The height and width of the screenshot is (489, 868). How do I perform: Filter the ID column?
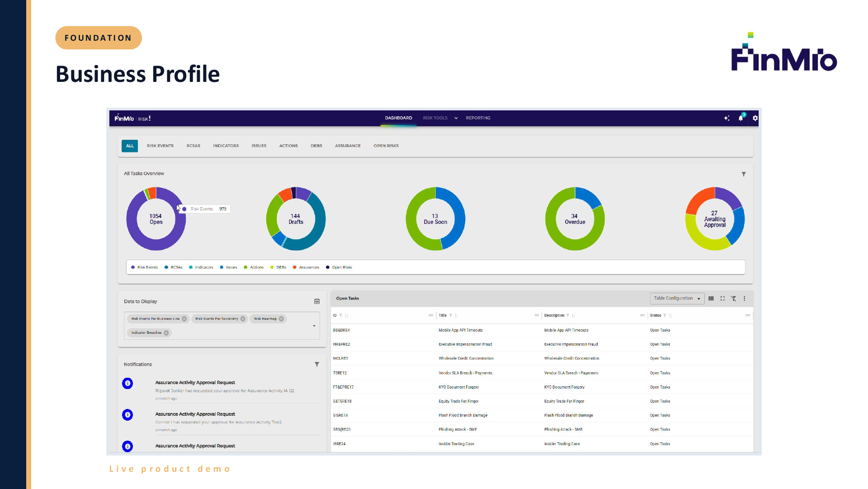click(341, 316)
